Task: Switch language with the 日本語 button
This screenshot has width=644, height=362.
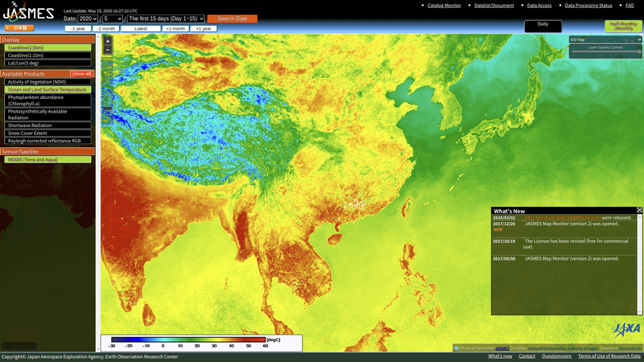Action: [x=18, y=28]
